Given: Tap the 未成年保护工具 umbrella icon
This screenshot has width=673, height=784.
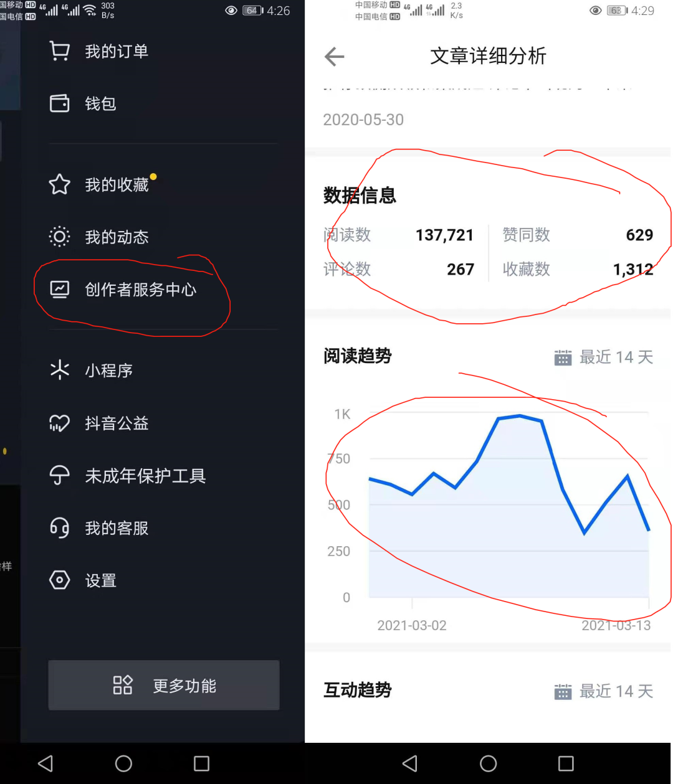Looking at the screenshot, I should 59,476.
